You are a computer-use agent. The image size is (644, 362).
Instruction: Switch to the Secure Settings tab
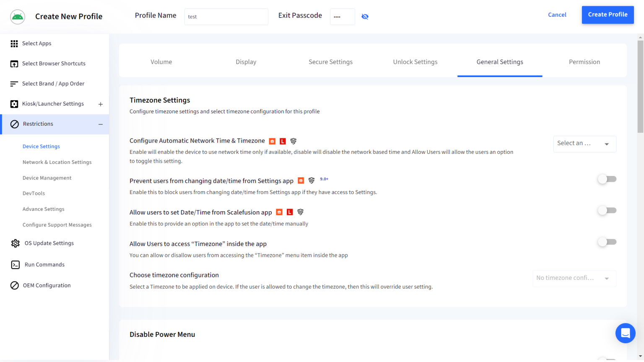[330, 62]
